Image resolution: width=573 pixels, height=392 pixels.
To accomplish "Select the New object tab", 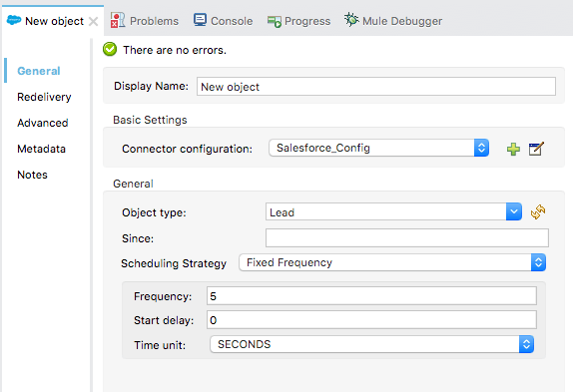I will click(x=54, y=21).
